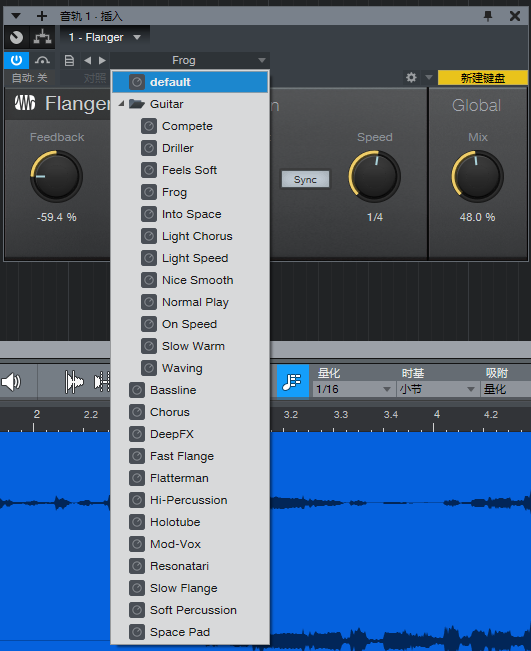Choose the Light Chorus preset
Image resolution: width=531 pixels, height=651 pixels.
[197, 236]
